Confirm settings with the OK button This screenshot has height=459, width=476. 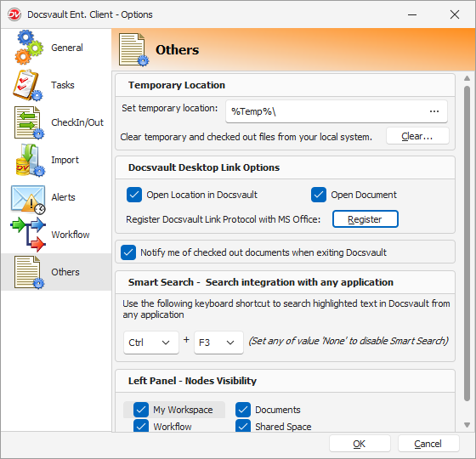(x=360, y=444)
